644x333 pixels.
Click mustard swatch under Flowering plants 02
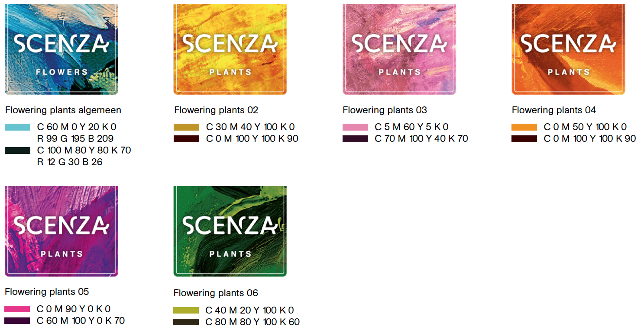186,127
